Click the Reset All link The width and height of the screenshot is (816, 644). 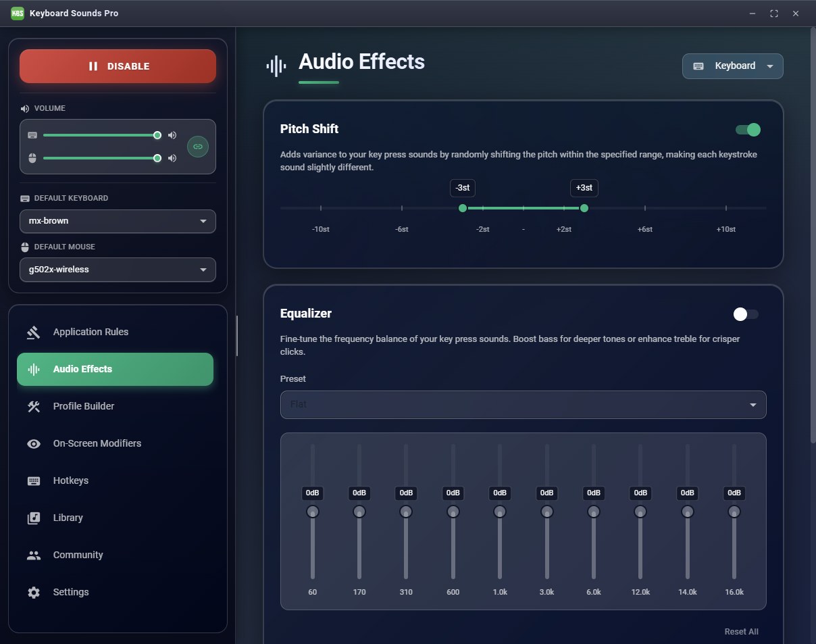coord(741,631)
